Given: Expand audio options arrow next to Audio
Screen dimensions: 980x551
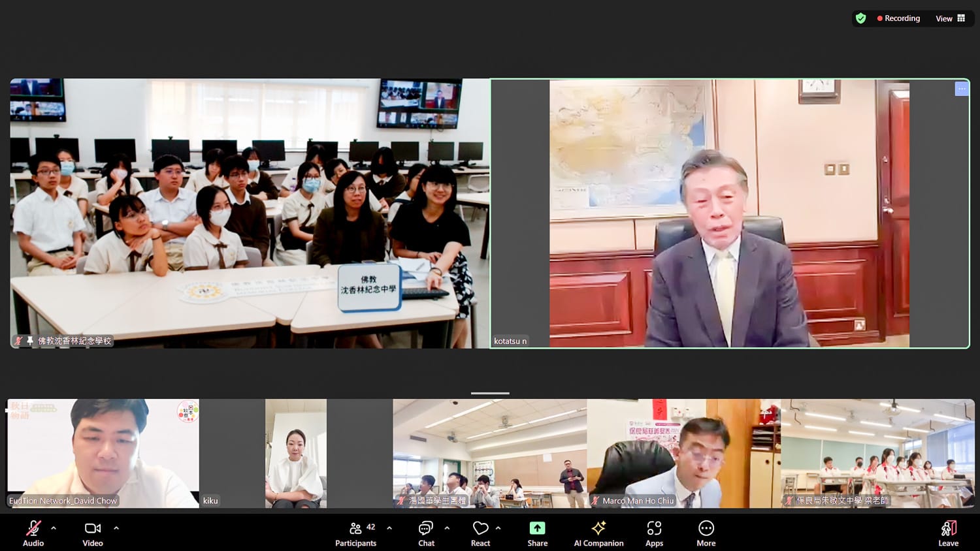Looking at the screenshot, I should pyautogui.click(x=54, y=527).
